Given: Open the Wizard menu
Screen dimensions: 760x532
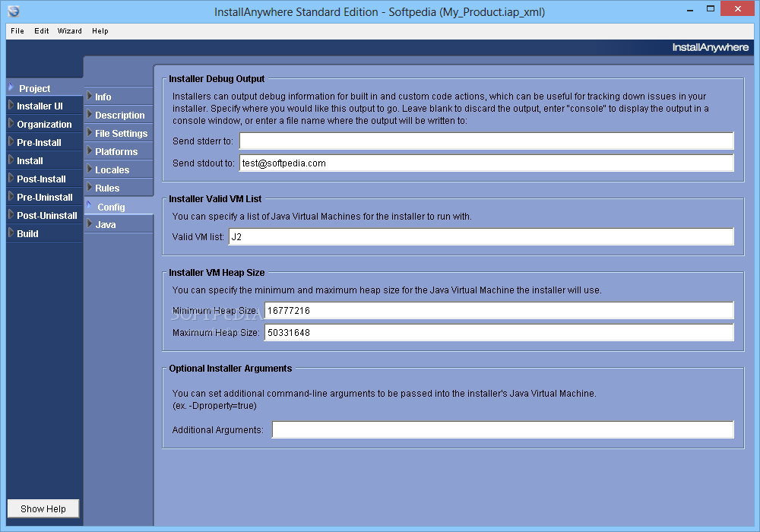Looking at the screenshot, I should coord(69,31).
